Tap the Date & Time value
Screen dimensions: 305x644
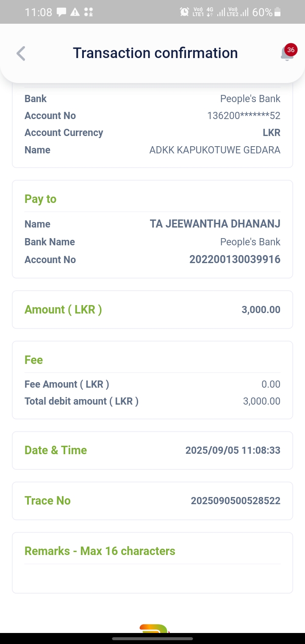(233, 450)
